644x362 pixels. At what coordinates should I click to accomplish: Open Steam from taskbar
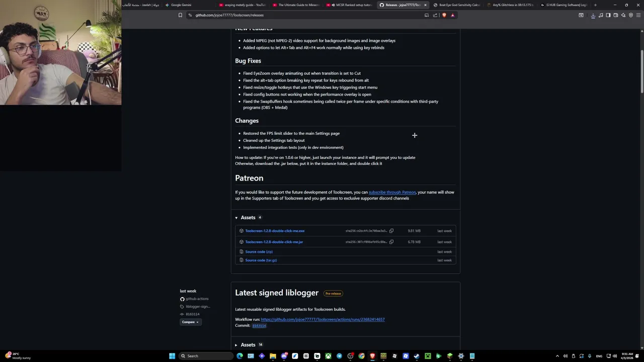pyautogui.click(x=417, y=356)
